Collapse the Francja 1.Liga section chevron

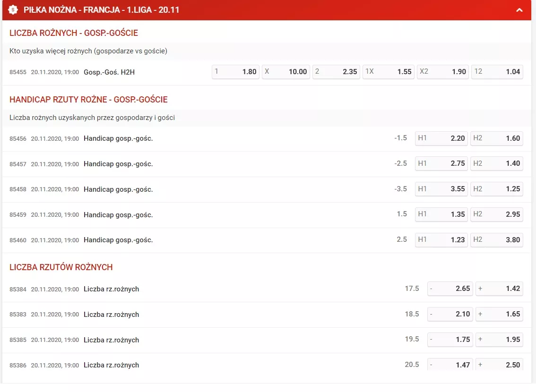point(519,10)
